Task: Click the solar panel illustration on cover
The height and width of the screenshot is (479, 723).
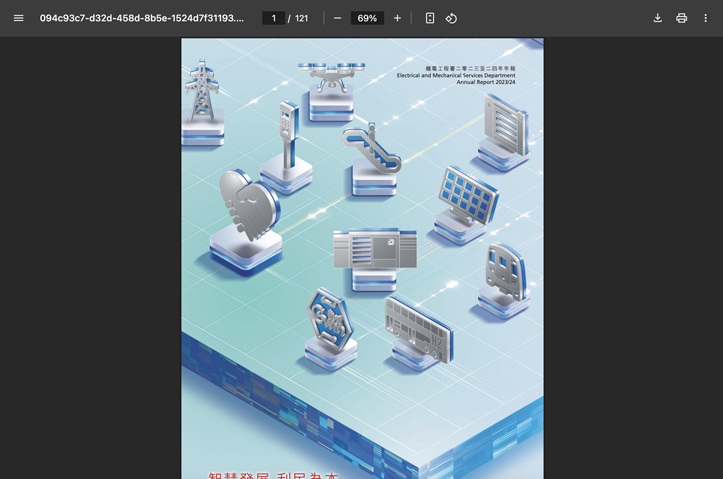Action: tap(468, 195)
